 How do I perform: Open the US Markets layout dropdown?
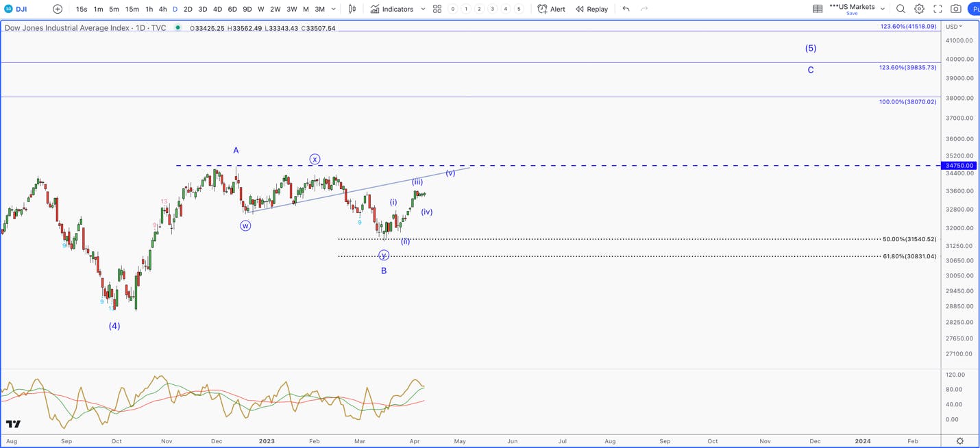[x=858, y=9]
